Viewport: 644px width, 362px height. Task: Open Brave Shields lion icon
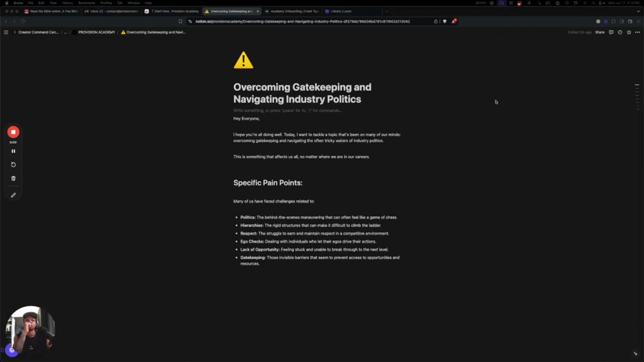[x=445, y=21]
